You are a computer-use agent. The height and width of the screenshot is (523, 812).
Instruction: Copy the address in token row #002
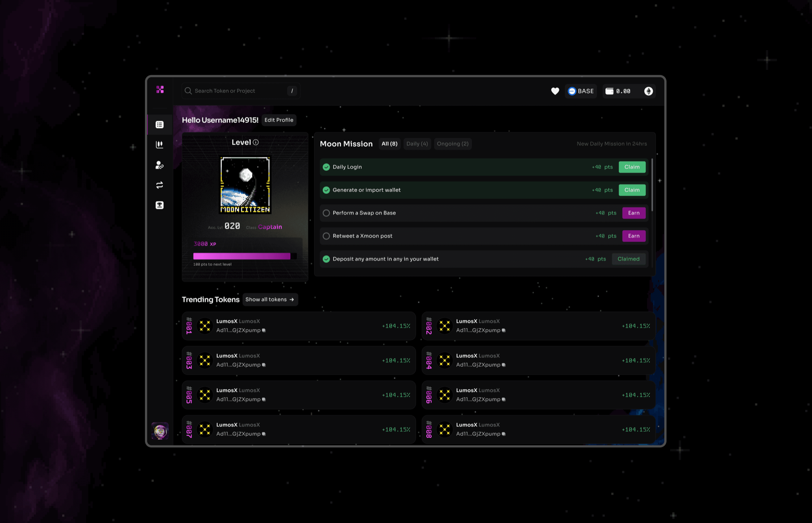(x=503, y=330)
